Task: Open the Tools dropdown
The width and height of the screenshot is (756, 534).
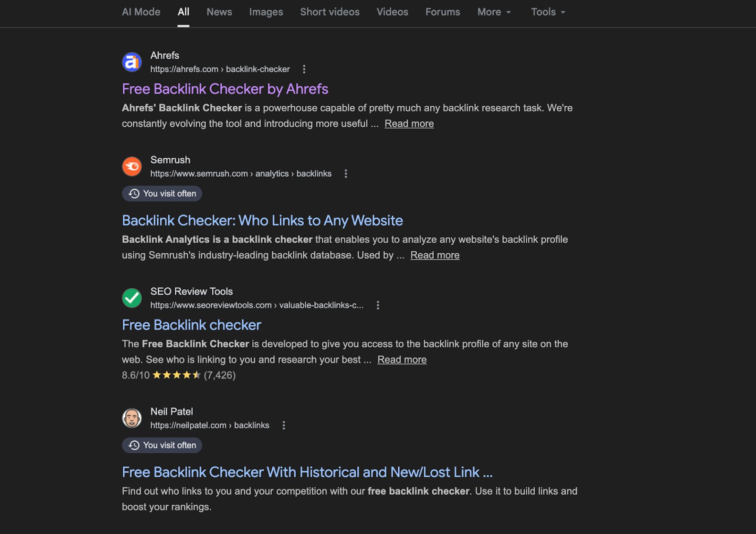Action: click(x=547, y=12)
